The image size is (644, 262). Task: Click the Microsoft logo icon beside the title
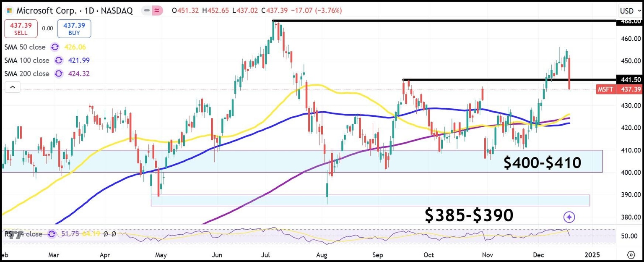[10, 10]
